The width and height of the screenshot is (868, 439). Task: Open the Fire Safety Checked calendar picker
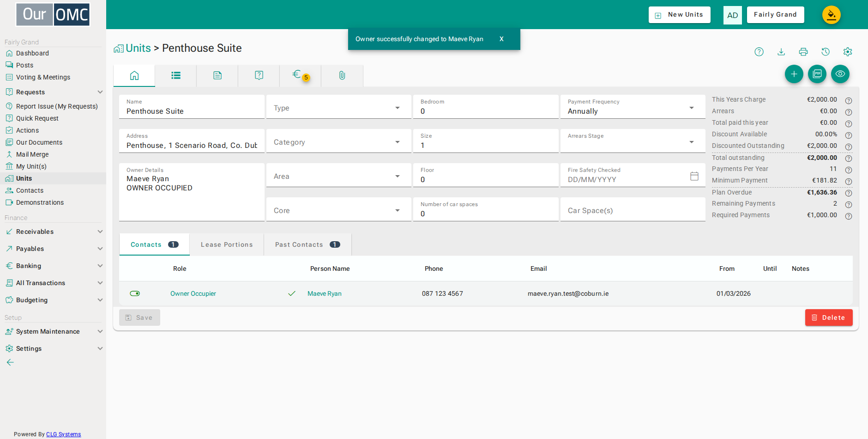pos(694,176)
